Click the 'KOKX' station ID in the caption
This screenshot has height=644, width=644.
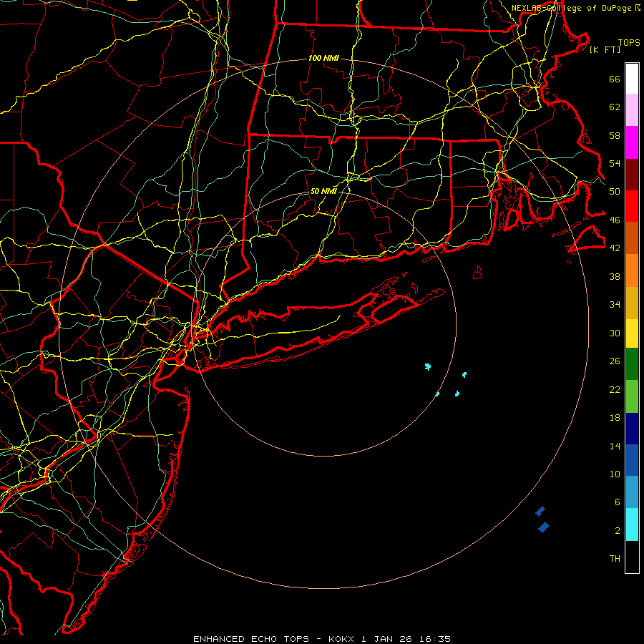coord(341,639)
